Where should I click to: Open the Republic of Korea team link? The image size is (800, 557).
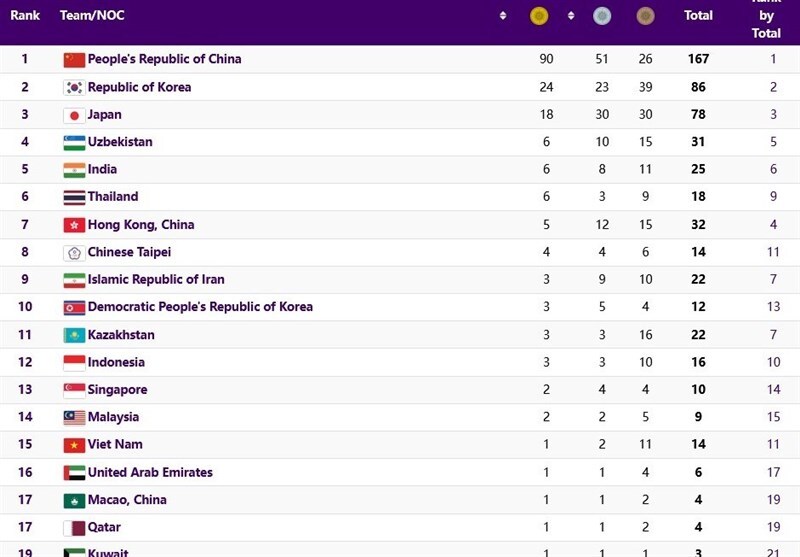139,87
